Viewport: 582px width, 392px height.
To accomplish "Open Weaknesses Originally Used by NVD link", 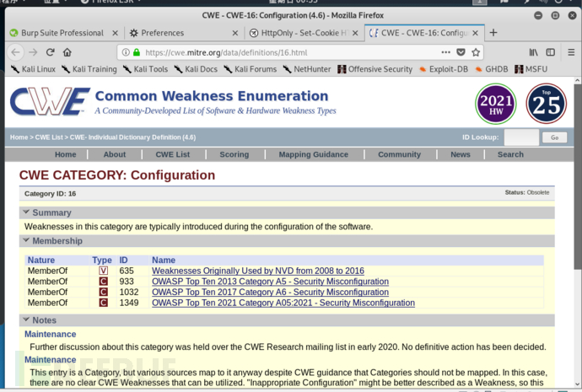I will point(258,271).
